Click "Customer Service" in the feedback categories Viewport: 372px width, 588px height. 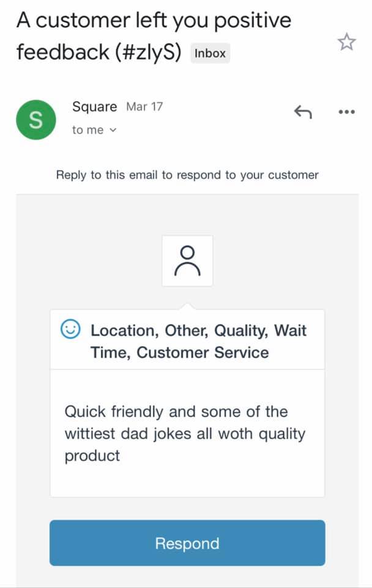[x=203, y=353]
